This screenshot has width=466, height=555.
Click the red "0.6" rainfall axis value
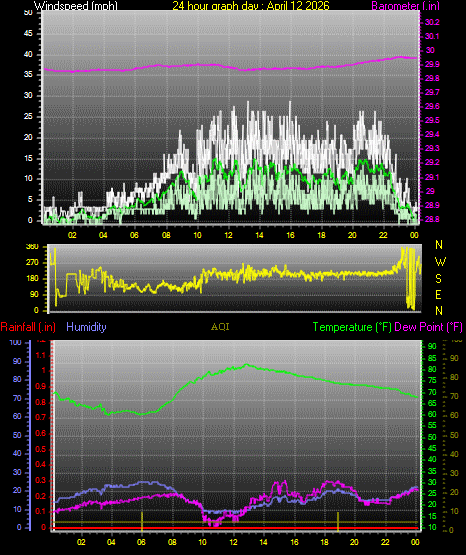click(41, 434)
